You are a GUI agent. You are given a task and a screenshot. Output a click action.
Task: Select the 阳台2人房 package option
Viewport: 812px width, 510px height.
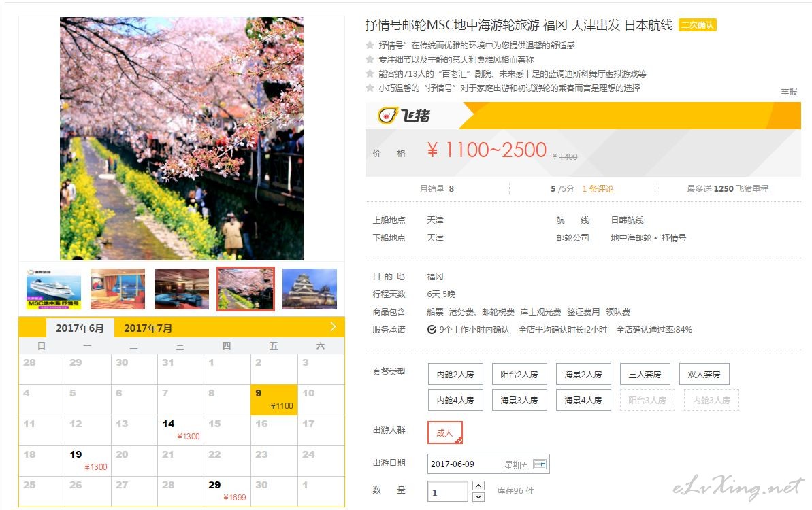click(x=519, y=374)
